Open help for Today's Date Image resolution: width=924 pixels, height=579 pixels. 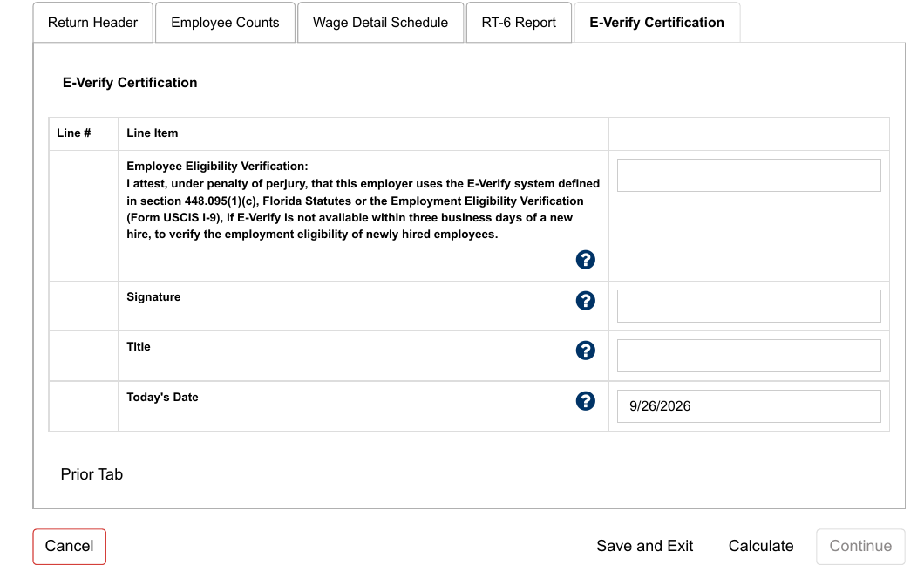[x=585, y=401]
